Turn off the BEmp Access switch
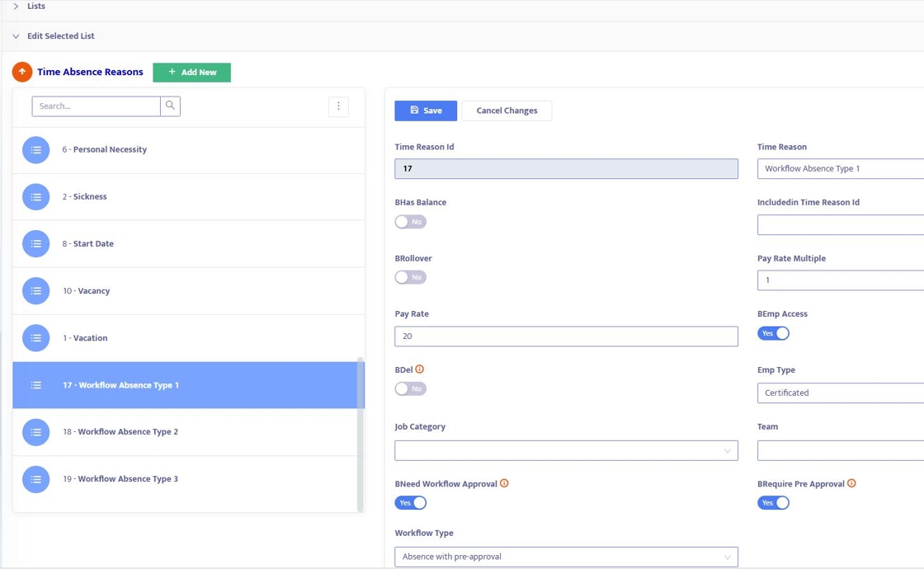Viewport: 924px width, 569px height. [773, 333]
